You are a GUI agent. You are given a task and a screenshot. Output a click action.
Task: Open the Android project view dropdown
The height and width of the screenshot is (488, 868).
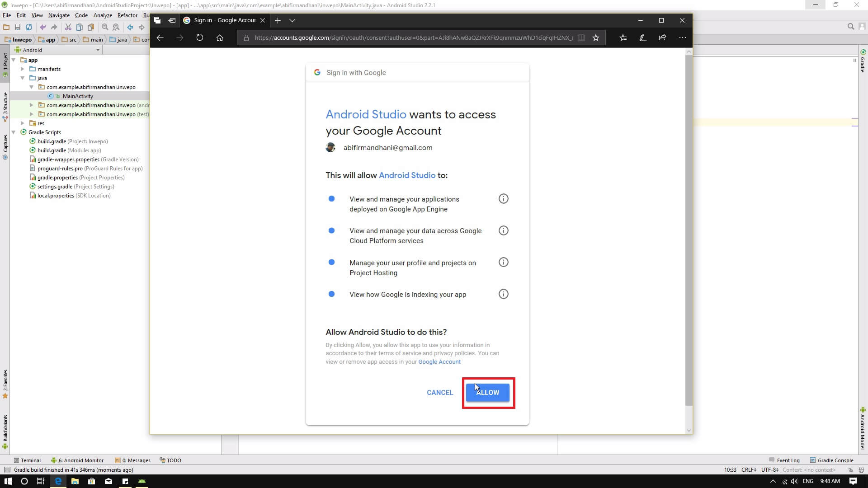tap(98, 50)
